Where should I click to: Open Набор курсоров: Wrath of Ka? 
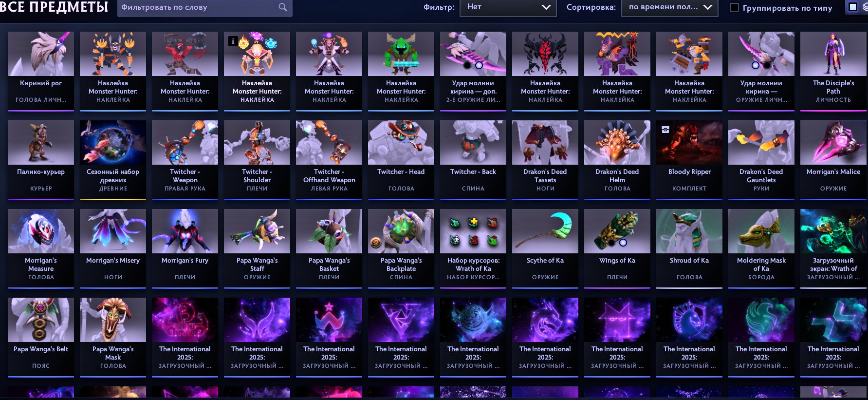(x=473, y=248)
